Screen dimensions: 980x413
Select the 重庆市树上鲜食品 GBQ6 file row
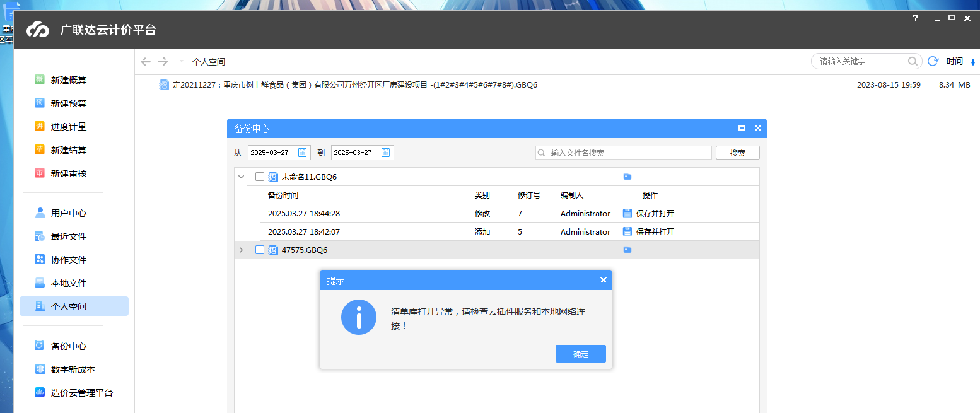(557, 84)
